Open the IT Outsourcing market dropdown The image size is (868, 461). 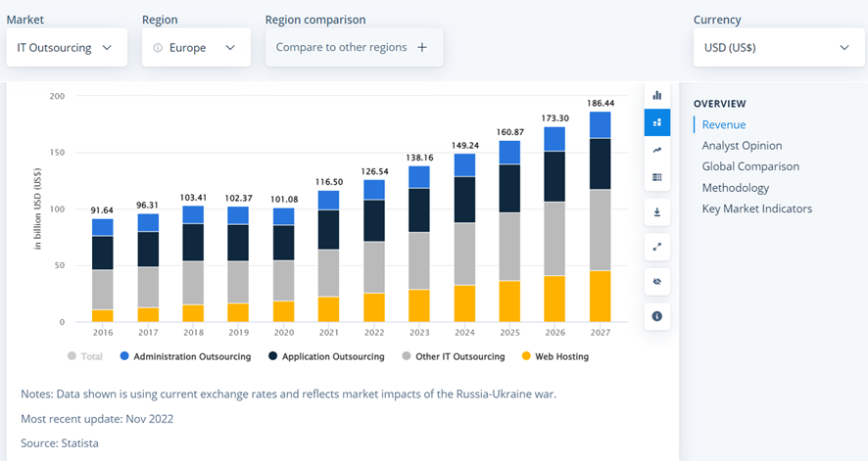(66, 47)
